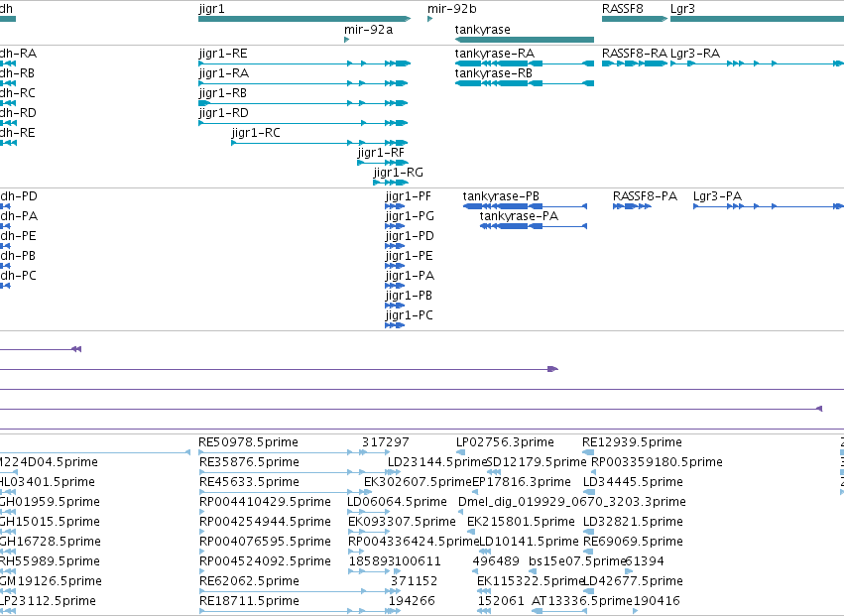This screenshot has height=616, width=844.
Task: Select the jigr1-RF transcript label
Action: point(381,153)
